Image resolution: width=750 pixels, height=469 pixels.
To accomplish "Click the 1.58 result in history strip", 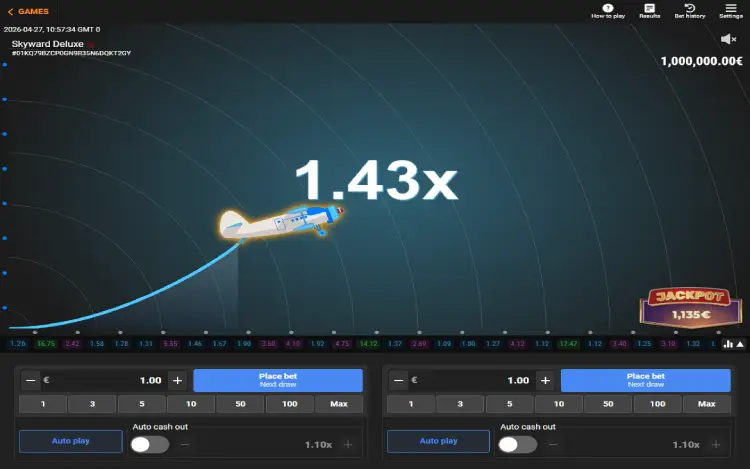I will 97,344.
